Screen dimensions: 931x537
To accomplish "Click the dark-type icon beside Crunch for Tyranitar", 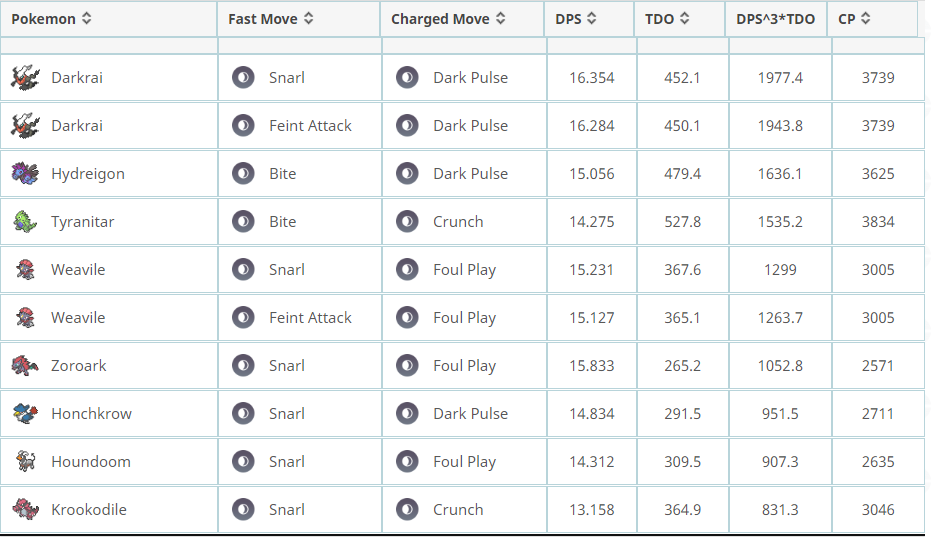I will click(x=407, y=222).
